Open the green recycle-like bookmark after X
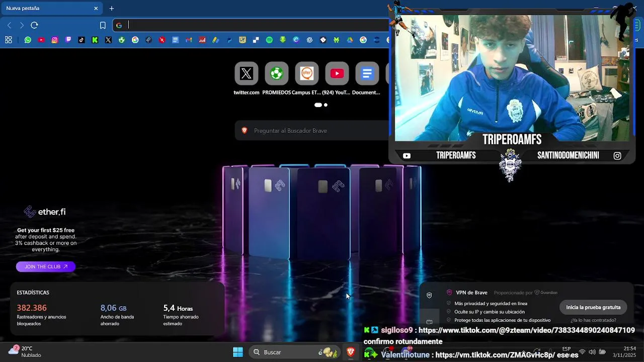This screenshot has width=644, height=362. 122,40
